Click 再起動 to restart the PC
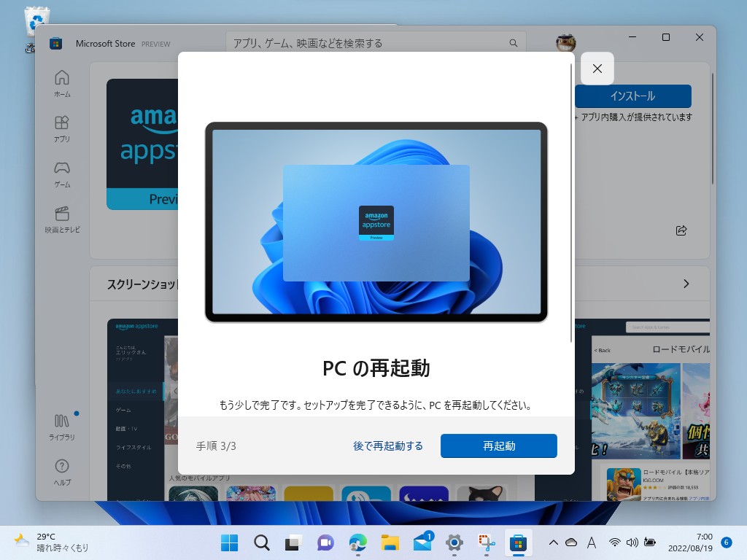The image size is (747, 560). click(499, 446)
